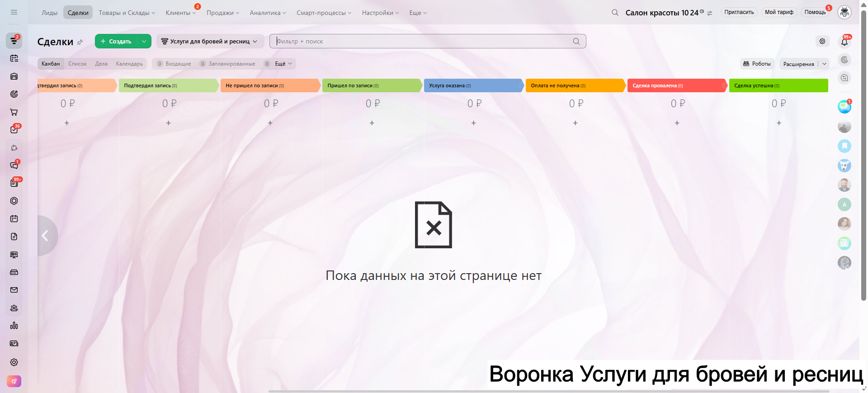Image resolution: width=868 pixels, height=393 pixels.
Task: Click the pink rocket icon in left sidebar
Action: pyautogui.click(x=14, y=381)
